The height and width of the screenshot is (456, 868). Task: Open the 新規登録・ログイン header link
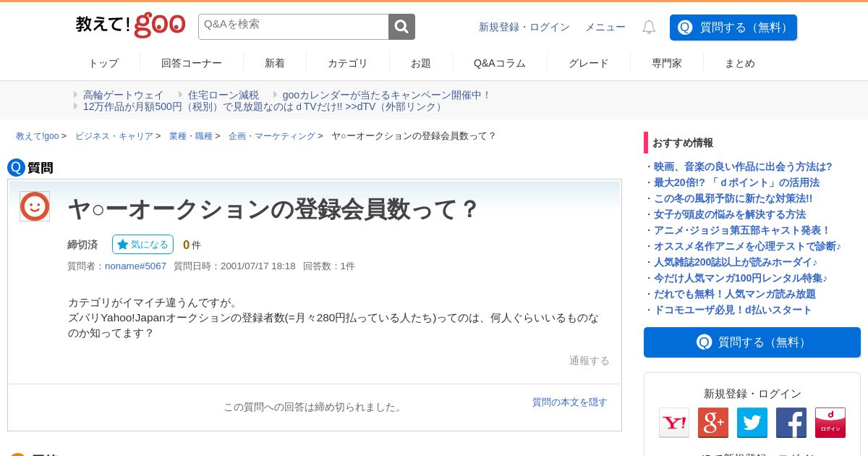[524, 27]
